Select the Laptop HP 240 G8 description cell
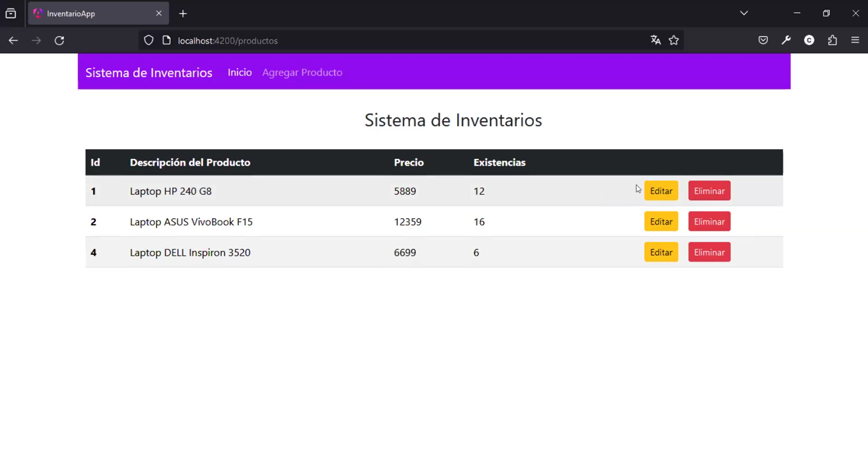The width and height of the screenshot is (868, 463). [171, 191]
